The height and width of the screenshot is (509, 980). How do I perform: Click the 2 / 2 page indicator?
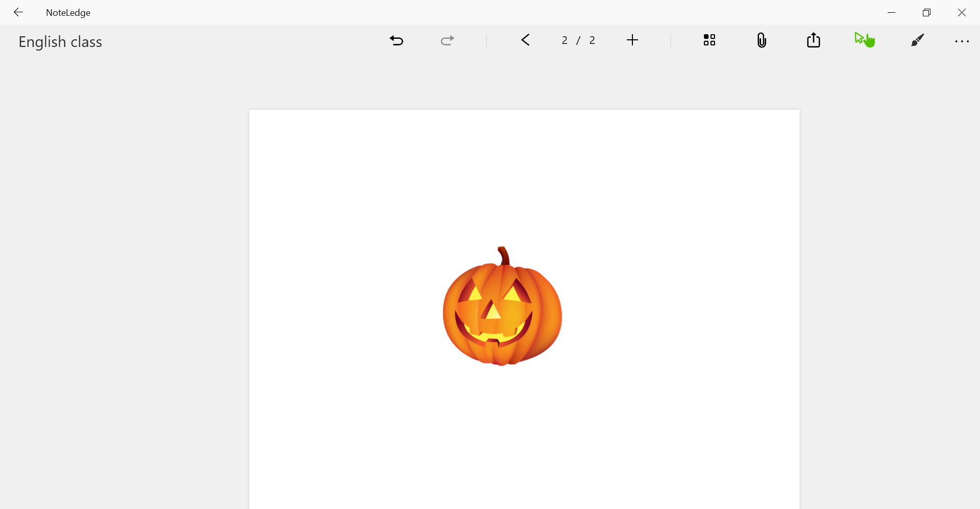(578, 40)
